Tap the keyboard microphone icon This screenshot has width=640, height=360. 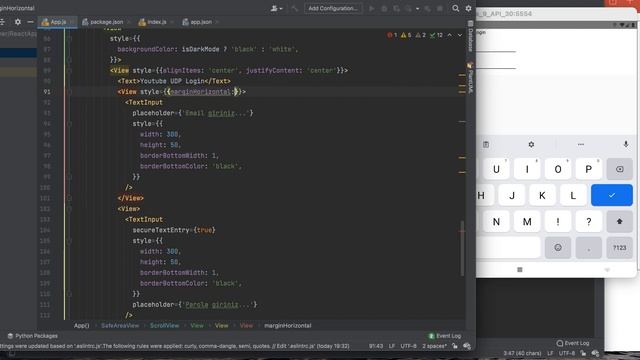pos(626,144)
